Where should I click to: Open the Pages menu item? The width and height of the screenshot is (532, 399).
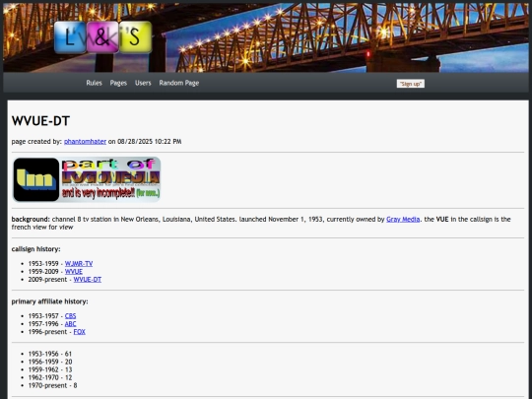[x=118, y=83]
